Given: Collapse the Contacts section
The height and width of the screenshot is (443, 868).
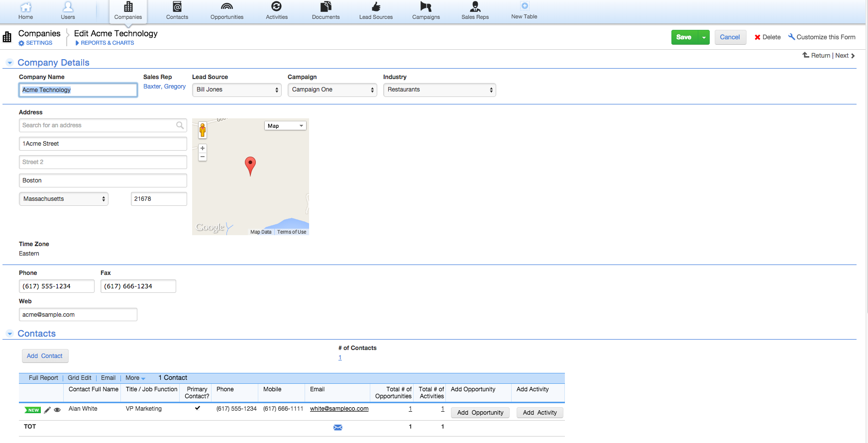Looking at the screenshot, I should click(9, 334).
